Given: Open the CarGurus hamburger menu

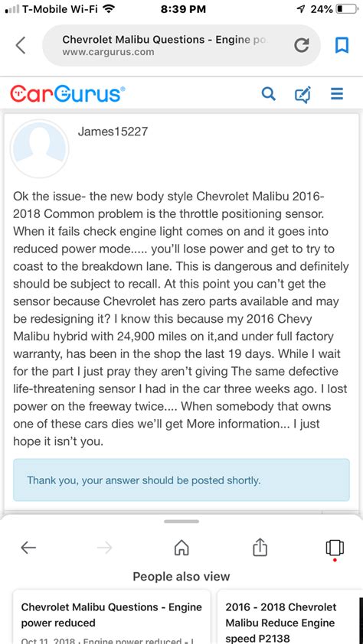Looking at the screenshot, I should [337, 94].
